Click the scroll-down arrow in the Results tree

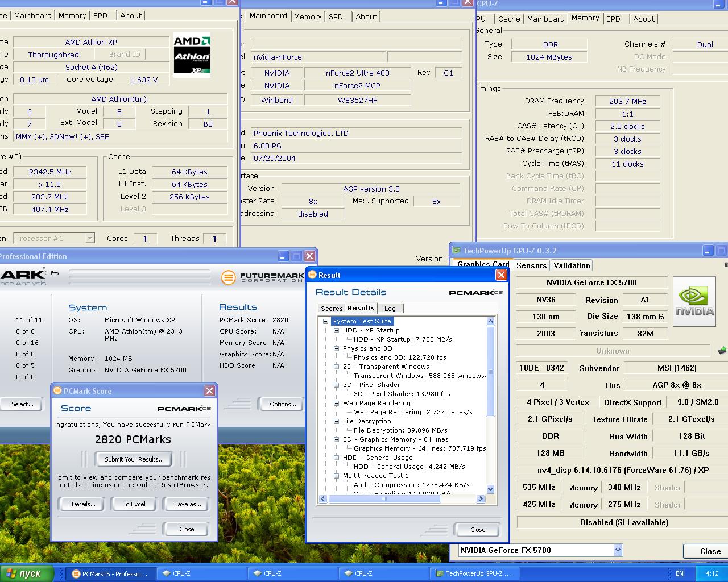491,489
